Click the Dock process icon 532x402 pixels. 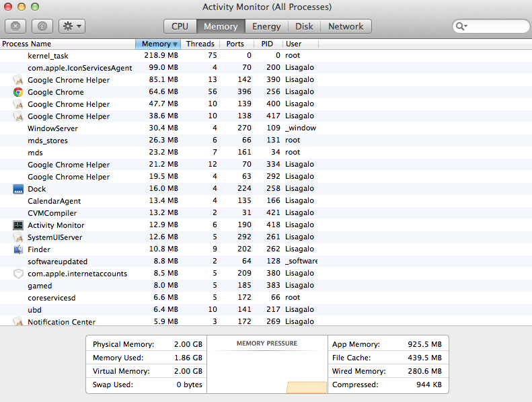[x=18, y=189]
